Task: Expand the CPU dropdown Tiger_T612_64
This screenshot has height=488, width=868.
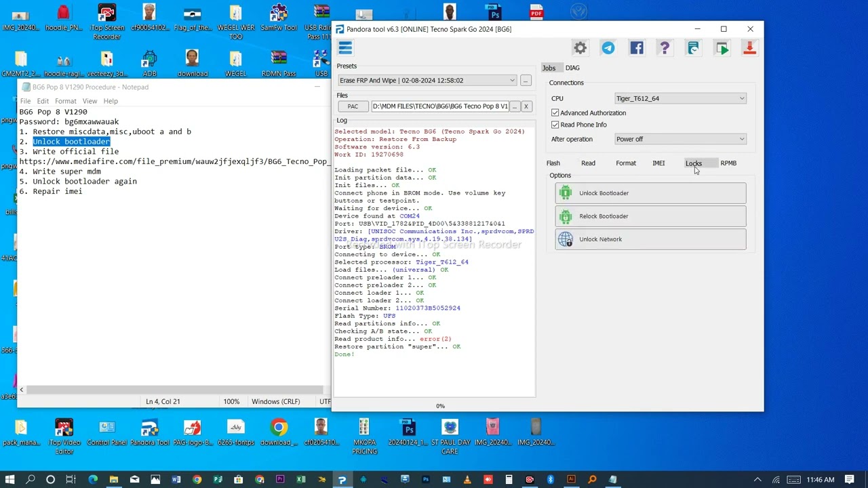Action: click(x=680, y=98)
